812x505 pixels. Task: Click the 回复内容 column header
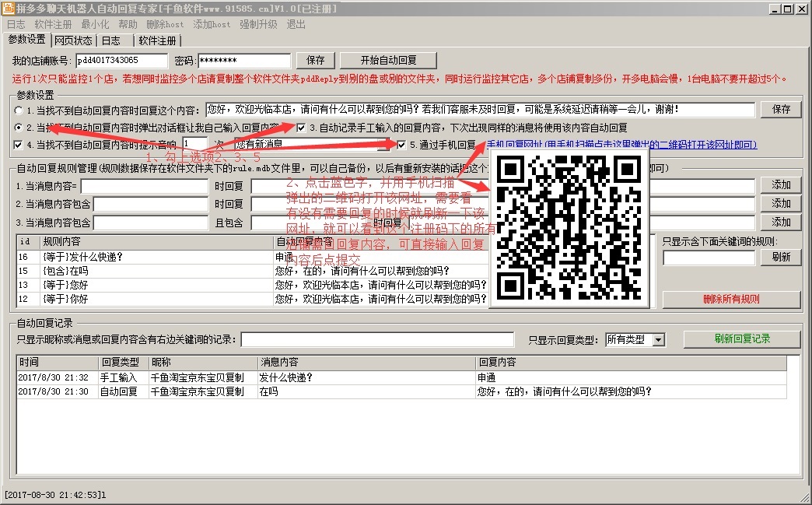pos(631,362)
